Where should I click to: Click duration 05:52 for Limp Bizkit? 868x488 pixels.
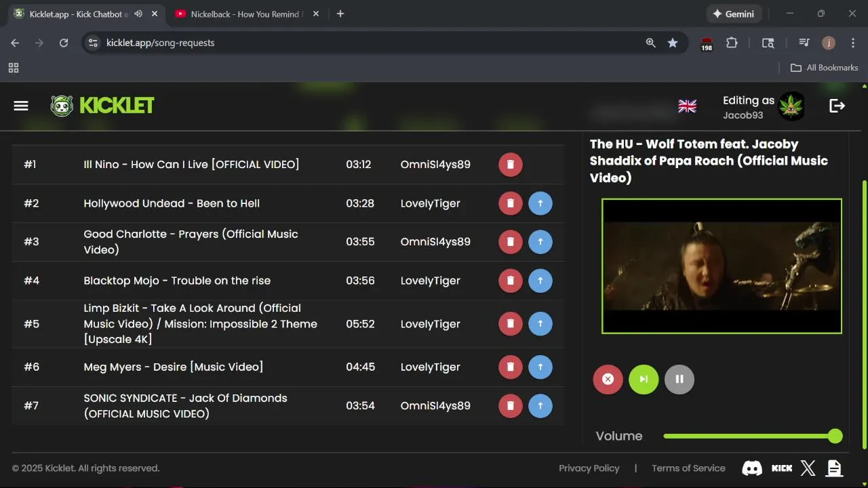pos(360,324)
